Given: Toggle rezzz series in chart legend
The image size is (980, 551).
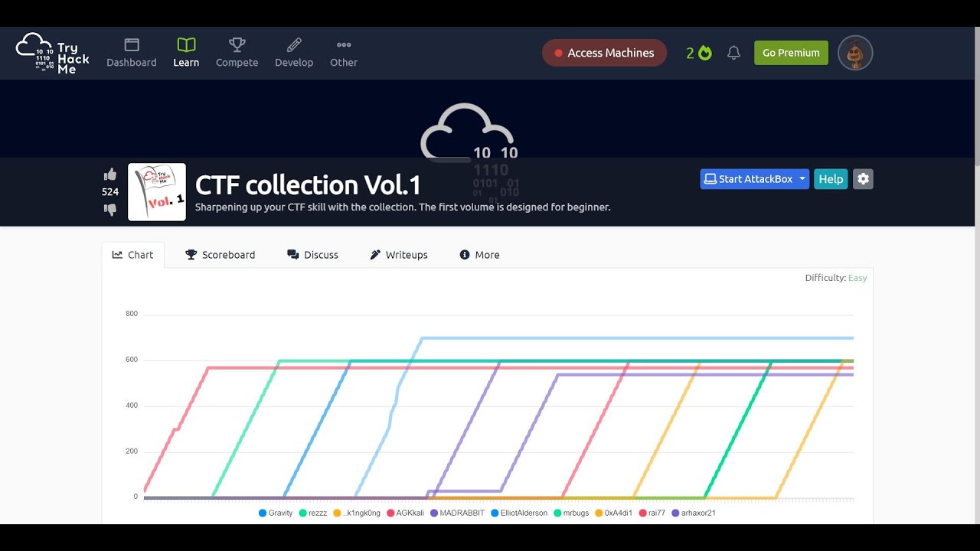Looking at the screenshot, I should 313,514.
